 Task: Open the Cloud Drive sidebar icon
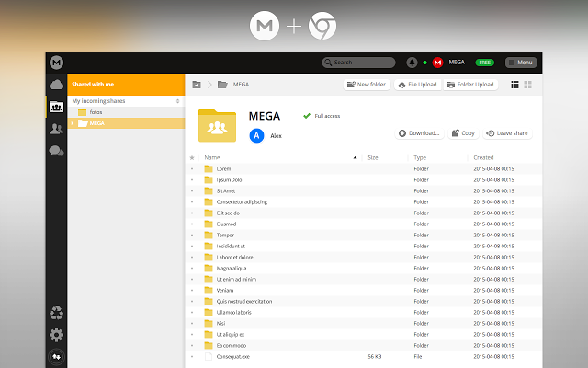[56, 85]
